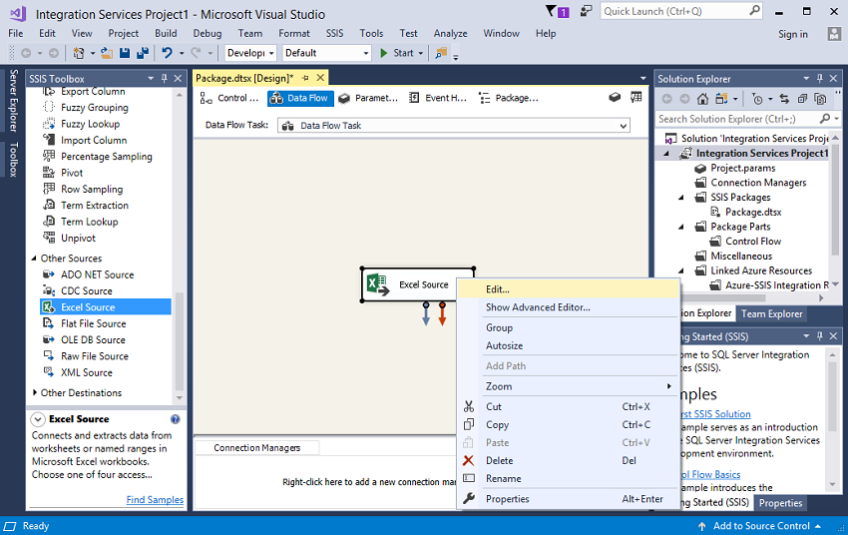Open the Server Explorer side tab
This screenshot has width=848, height=535.
[14, 100]
